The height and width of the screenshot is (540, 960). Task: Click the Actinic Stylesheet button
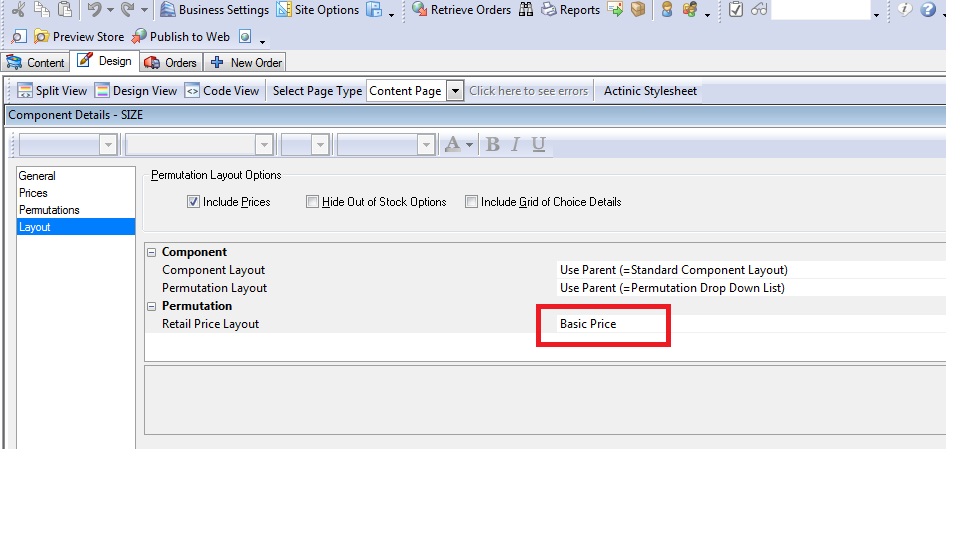[x=650, y=91]
